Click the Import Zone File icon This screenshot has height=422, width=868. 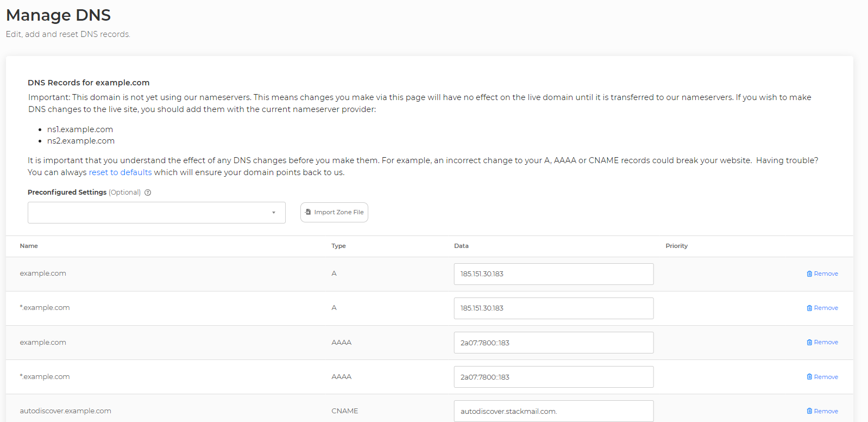[x=308, y=212]
